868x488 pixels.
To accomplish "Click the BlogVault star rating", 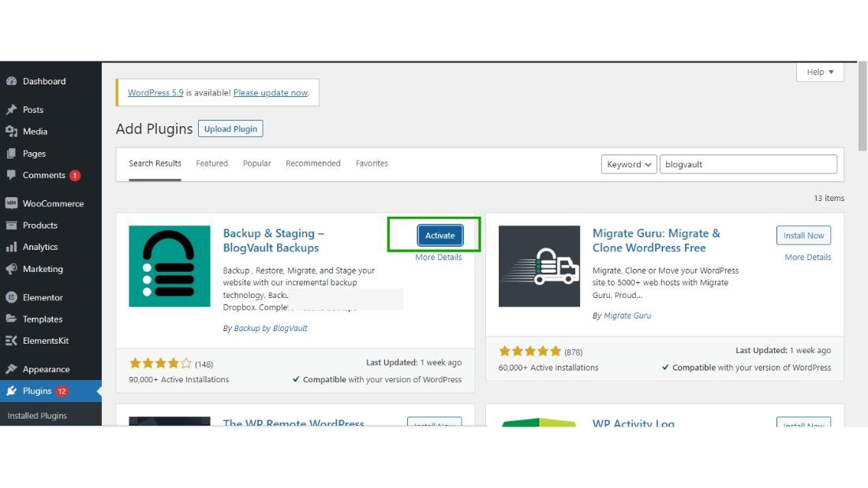I will tap(160, 363).
